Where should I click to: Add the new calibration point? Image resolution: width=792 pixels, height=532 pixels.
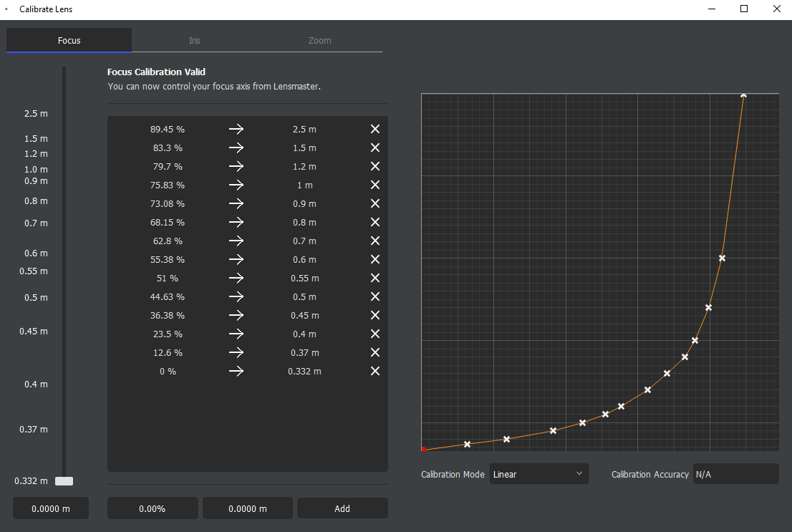point(342,509)
